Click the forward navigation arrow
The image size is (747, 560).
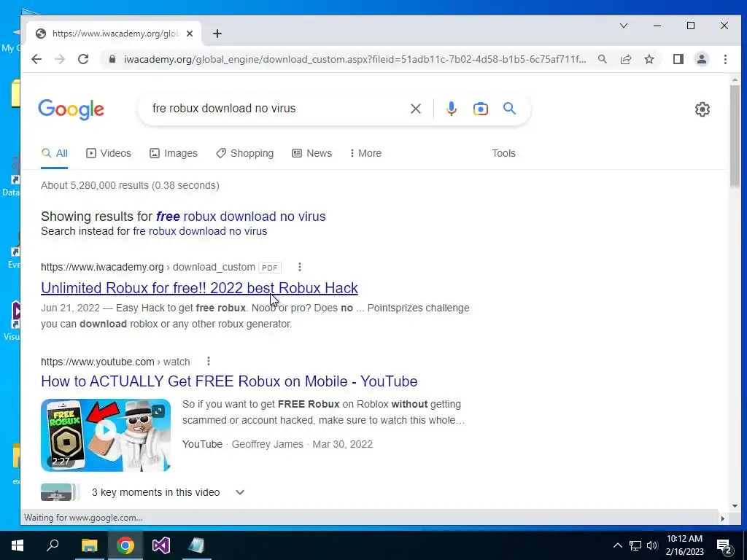[60, 59]
